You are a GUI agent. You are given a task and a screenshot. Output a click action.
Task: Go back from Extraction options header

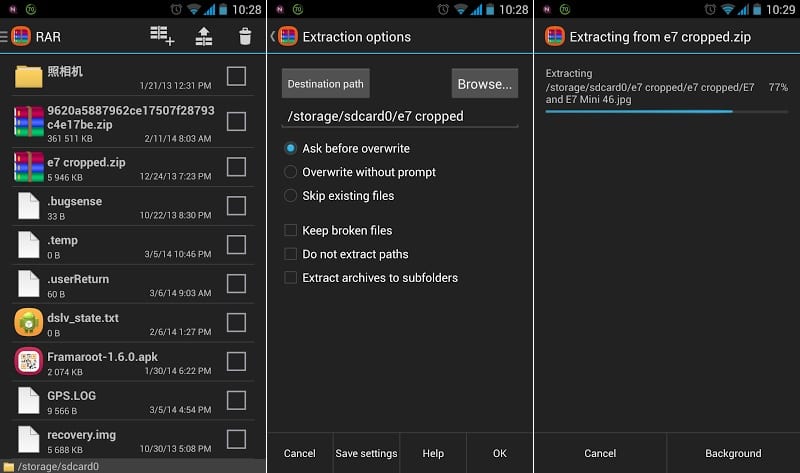click(x=274, y=37)
